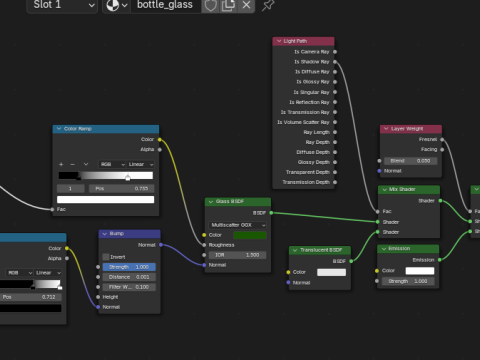480x360 pixels.
Task: Click the Emission output socket
Action: [440, 260]
